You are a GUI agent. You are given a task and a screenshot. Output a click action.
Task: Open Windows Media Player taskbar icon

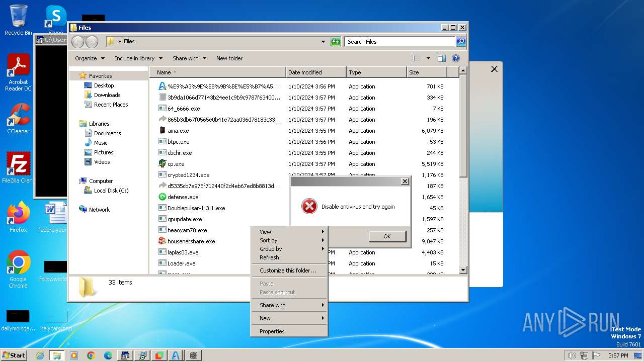point(74,355)
